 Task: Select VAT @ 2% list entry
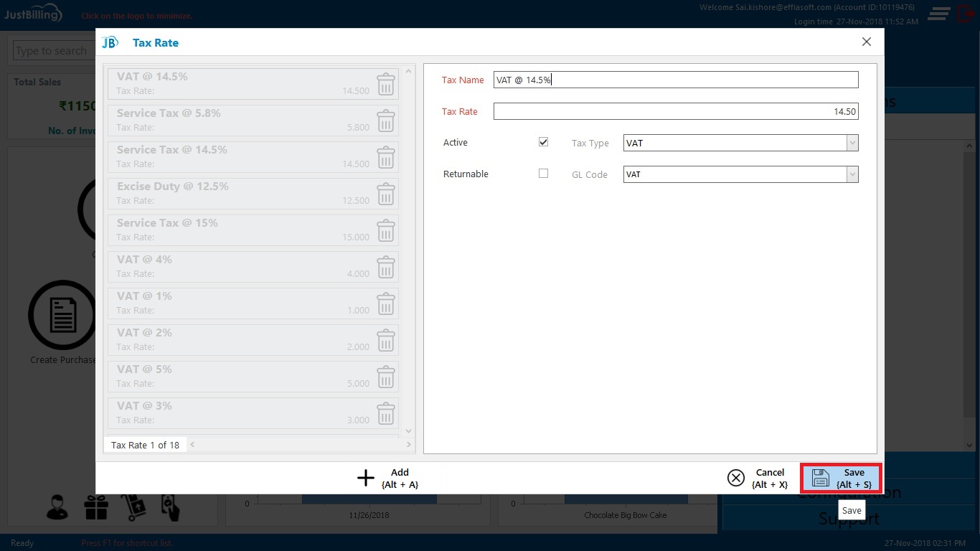pyautogui.click(x=253, y=340)
